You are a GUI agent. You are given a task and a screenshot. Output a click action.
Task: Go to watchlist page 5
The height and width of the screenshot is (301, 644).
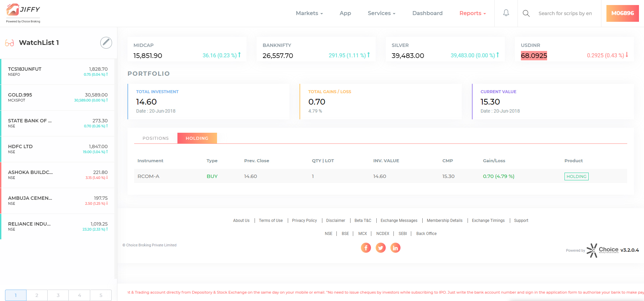101,295
